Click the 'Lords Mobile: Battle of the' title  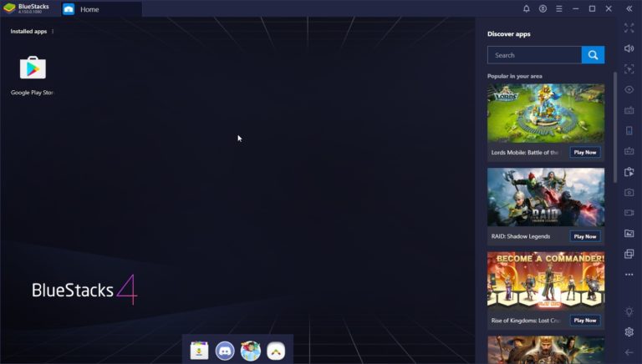click(524, 153)
